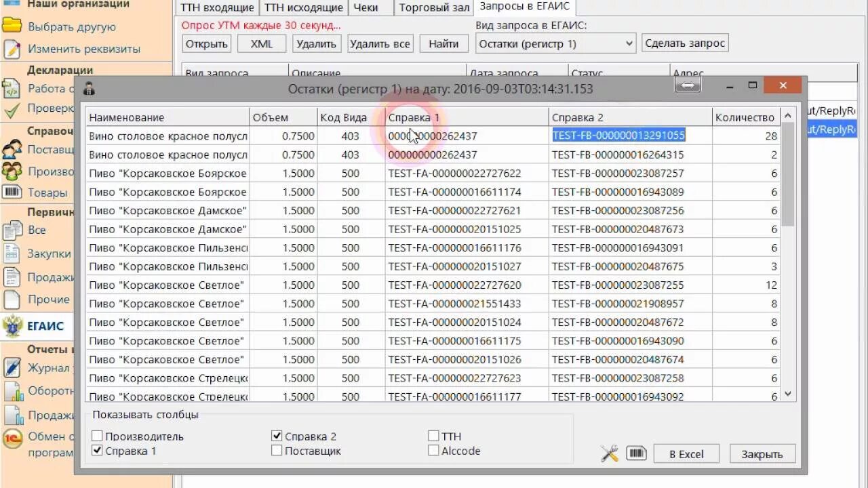The height and width of the screenshot is (488, 868).
Task: Select cell TEST-FB-000000016264315
Action: click(x=631, y=155)
